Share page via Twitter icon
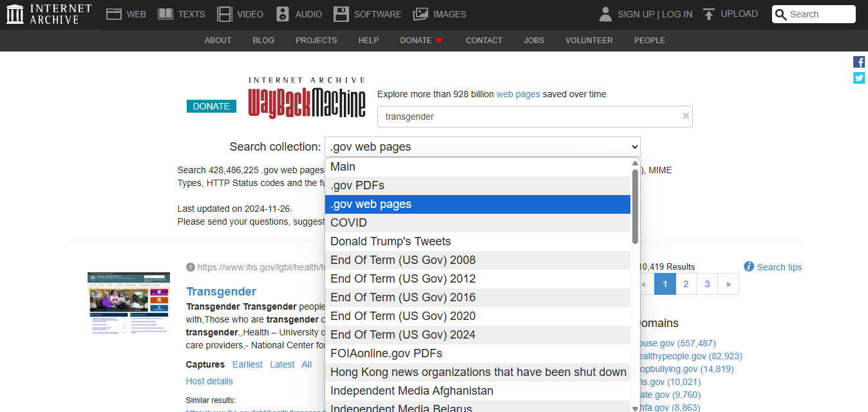This screenshot has width=868, height=412. point(859,78)
